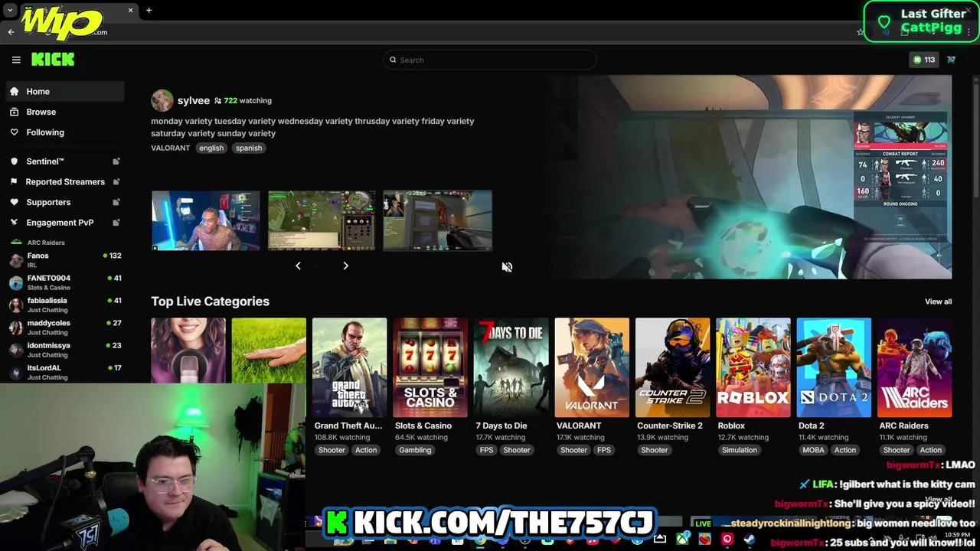980x551 pixels.
Task: Open Browse in the sidebar
Action: point(64,112)
